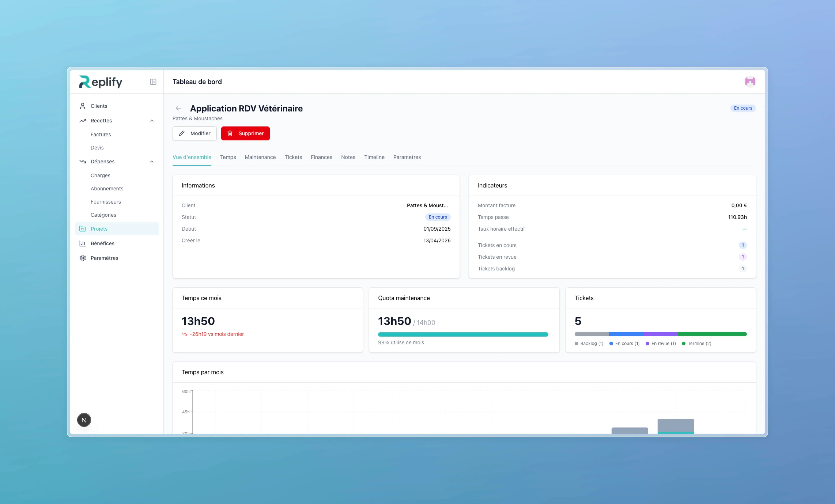Screen dimensions: 835x504
Task: Collapse the Recettes section chevron
Action: (152, 121)
